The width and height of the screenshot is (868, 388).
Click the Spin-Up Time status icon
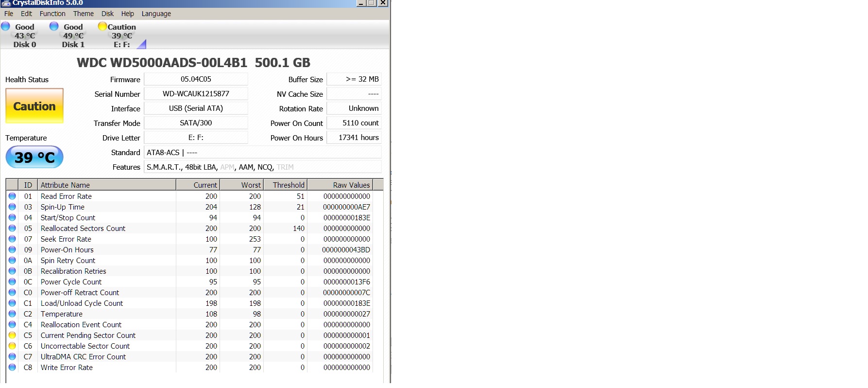click(x=12, y=207)
